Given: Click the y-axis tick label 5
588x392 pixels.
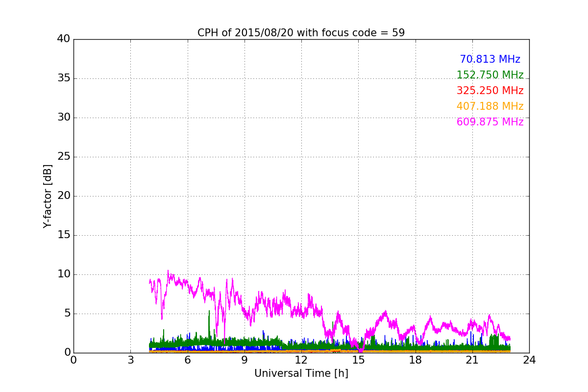Looking at the screenshot, I should tap(67, 314).
